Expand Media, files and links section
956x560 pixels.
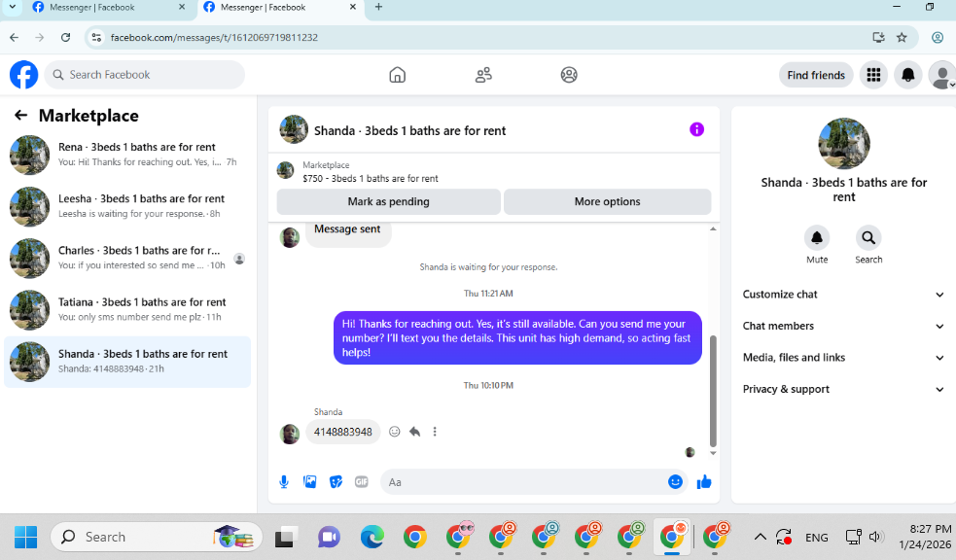(844, 358)
